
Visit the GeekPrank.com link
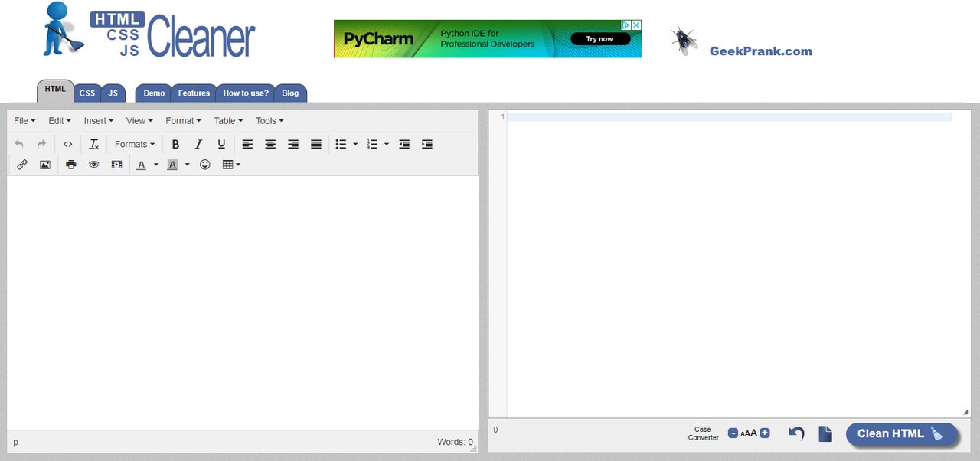pos(760,51)
